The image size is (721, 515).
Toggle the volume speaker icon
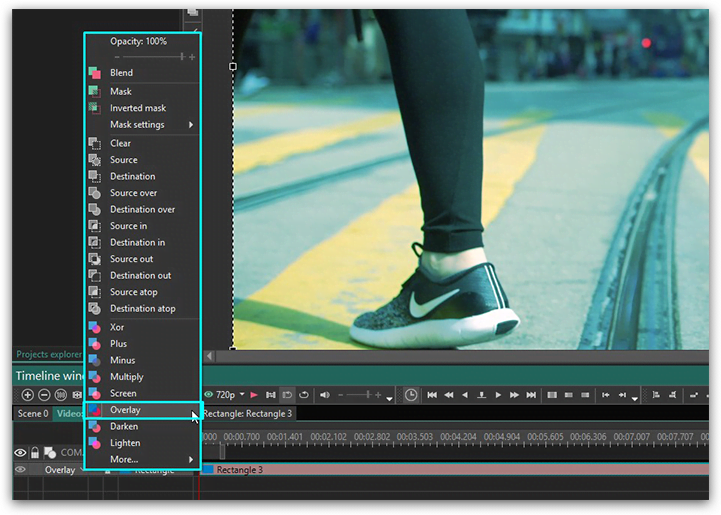pos(325,395)
